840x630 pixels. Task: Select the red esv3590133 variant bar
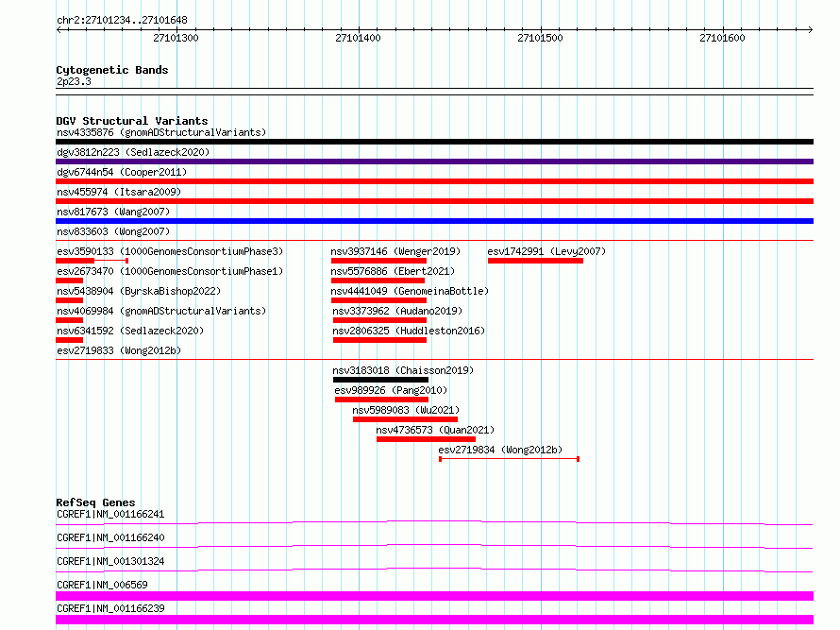click(75, 261)
